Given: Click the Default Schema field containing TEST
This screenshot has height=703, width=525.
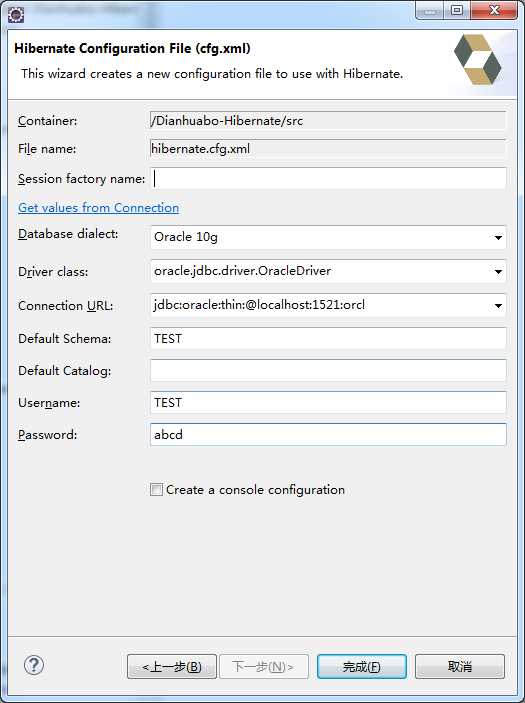Looking at the screenshot, I should 329,338.
